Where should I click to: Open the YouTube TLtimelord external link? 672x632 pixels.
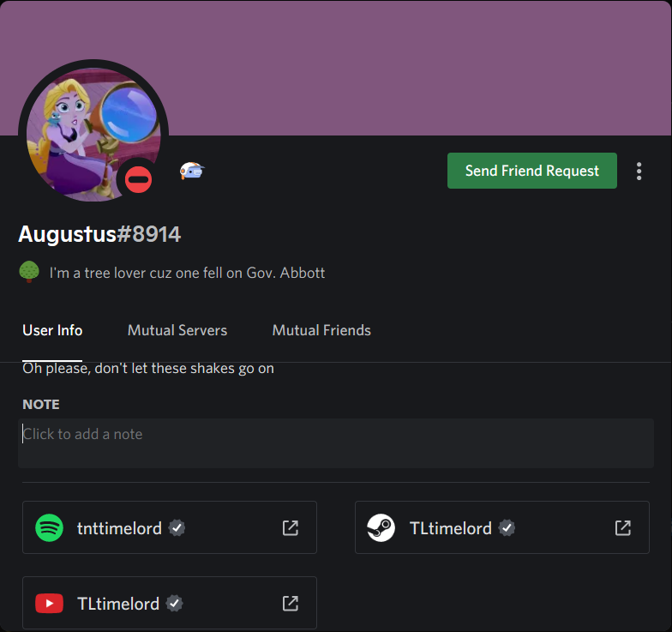click(290, 604)
